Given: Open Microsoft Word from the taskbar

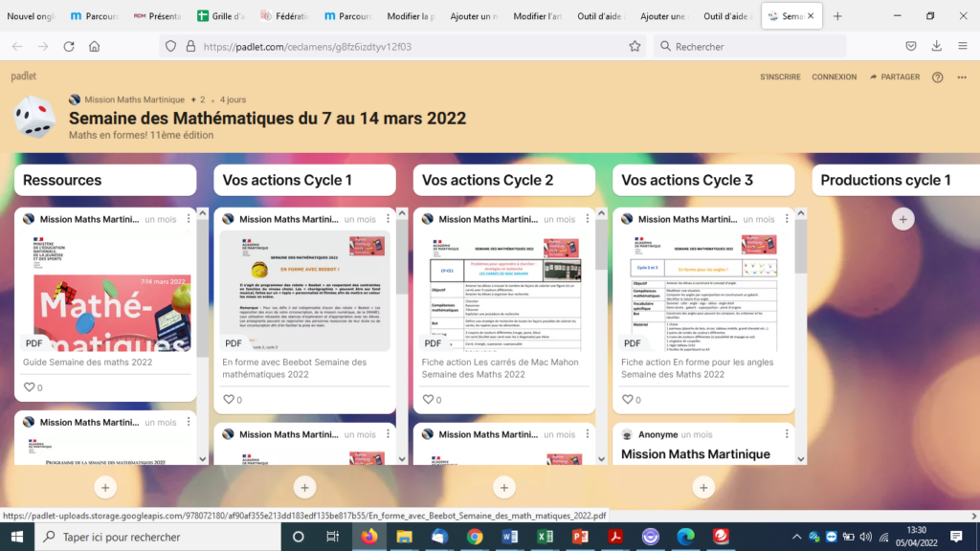Looking at the screenshot, I should pyautogui.click(x=510, y=537).
